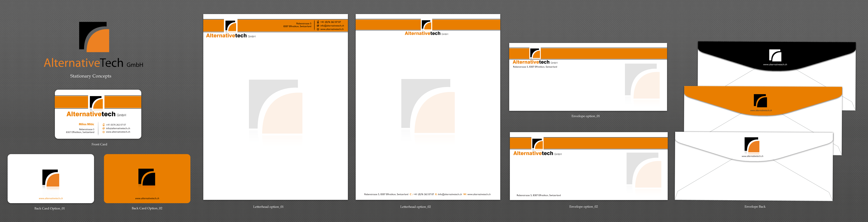Click the email icon on the front business card
Viewport: 868px width, 222px height.
tap(103, 128)
